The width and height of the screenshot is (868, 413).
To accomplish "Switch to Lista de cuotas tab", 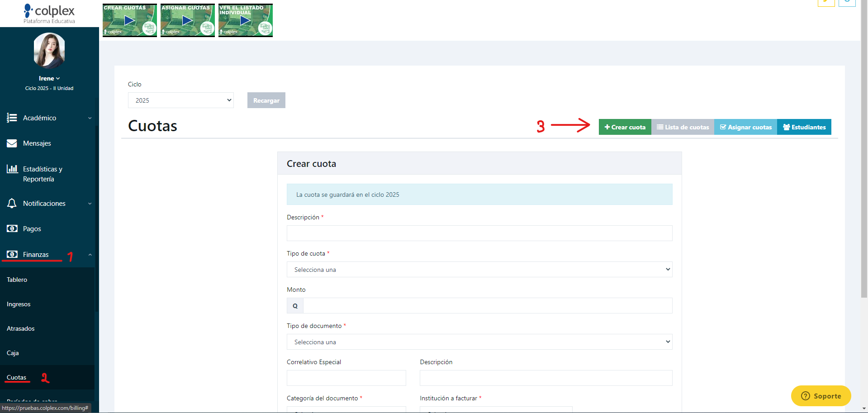I will (683, 127).
